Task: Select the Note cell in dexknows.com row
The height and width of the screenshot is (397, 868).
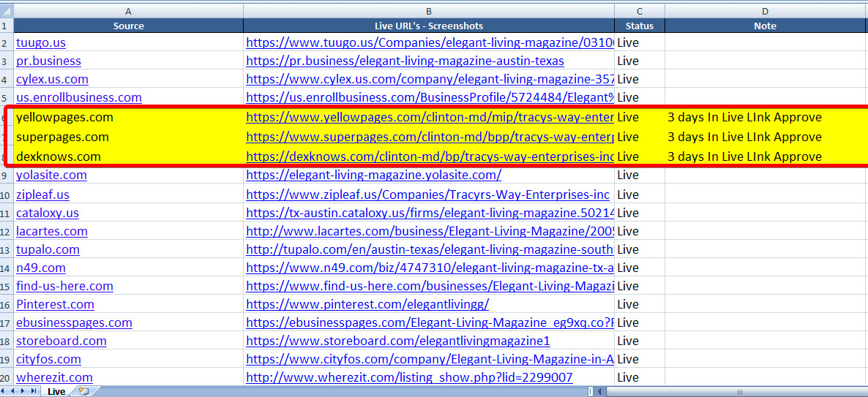Action: click(766, 156)
